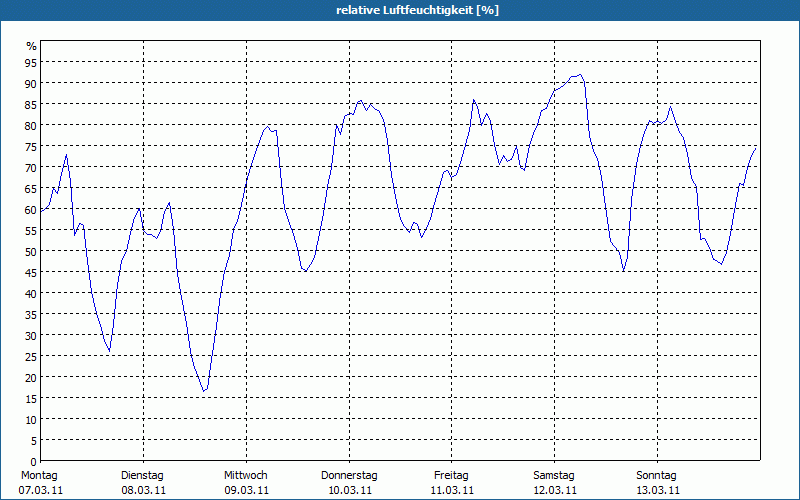Screen dimensions: 800x500
Task: Click the 45 value on the y-axis
Action: [31, 272]
